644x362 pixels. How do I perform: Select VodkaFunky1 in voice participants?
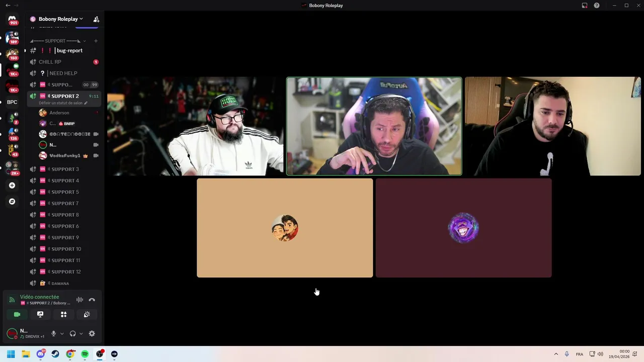[x=68, y=156]
